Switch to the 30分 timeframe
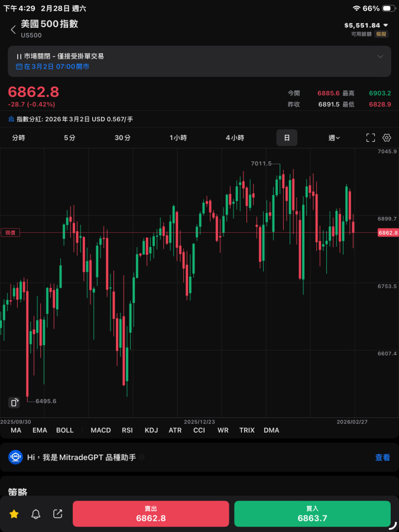The height and width of the screenshot is (532, 399). (x=122, y=138)
